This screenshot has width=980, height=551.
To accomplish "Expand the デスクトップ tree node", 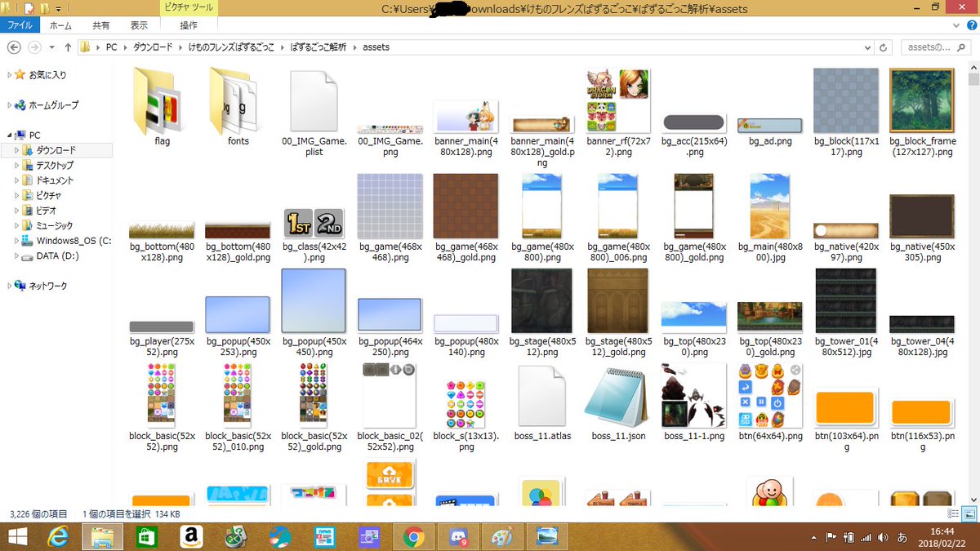I will pos(17,166).
